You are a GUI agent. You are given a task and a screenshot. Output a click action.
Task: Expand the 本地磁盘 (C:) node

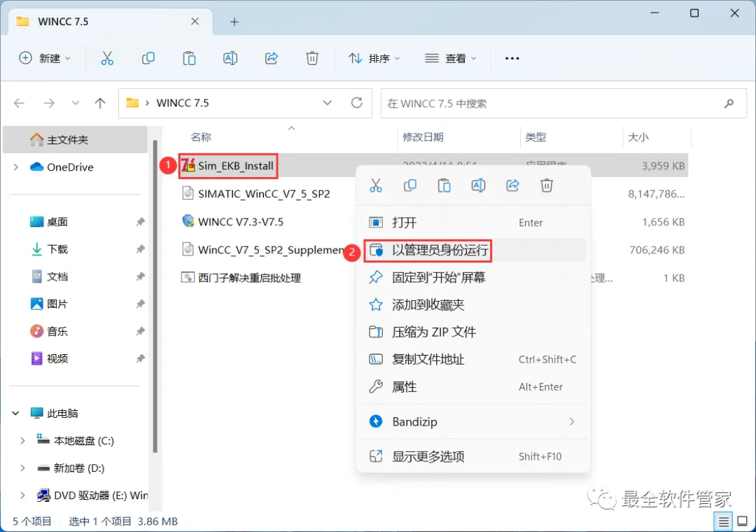point(22,440)
